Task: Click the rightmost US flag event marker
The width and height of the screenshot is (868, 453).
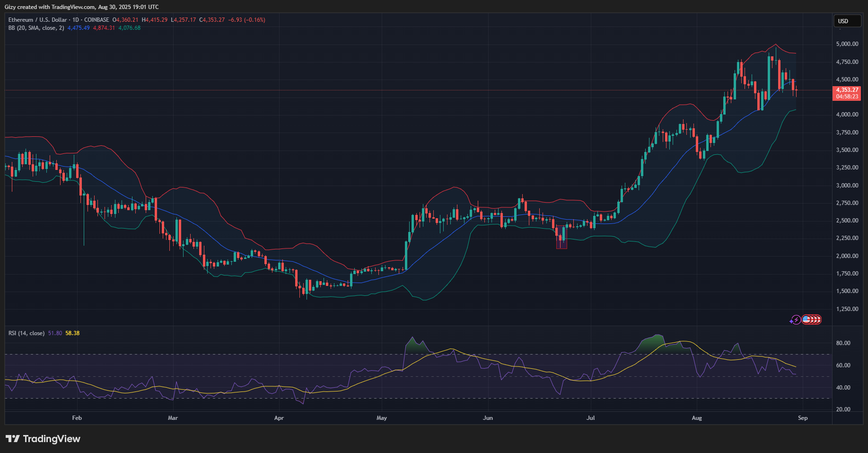Action: tap(818, 320)
